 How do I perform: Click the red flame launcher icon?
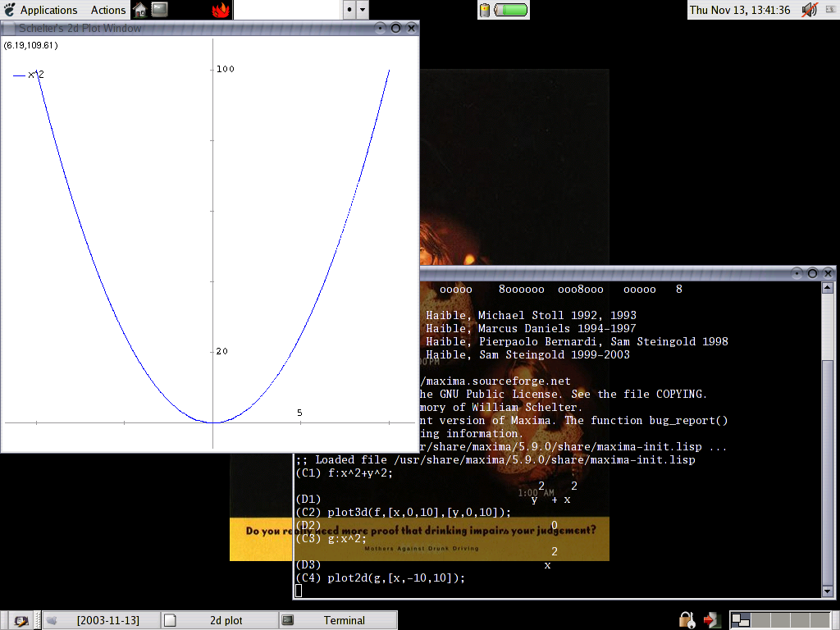click(220, 10)
